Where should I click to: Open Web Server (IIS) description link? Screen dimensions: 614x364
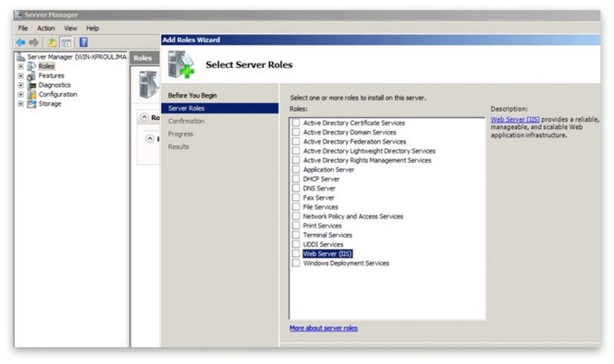pos(515,119)
